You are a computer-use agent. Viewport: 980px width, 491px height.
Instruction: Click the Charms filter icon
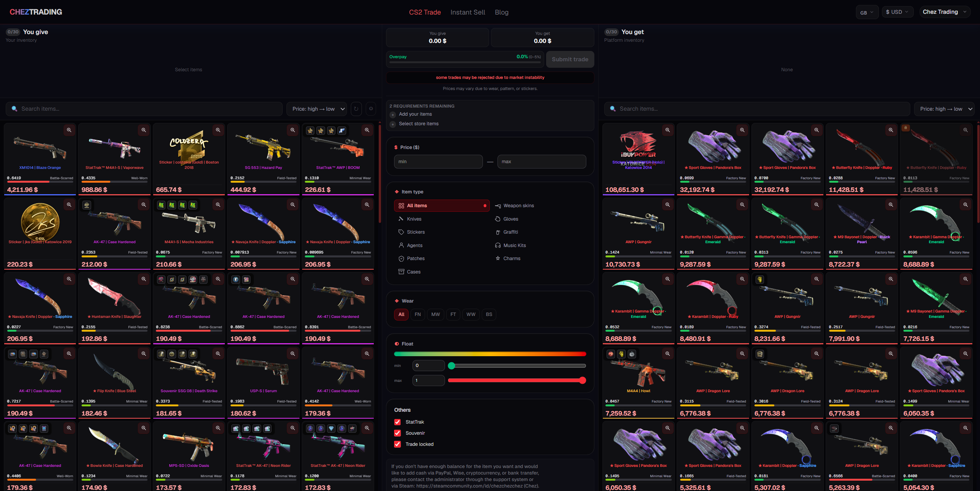point(497,259)
